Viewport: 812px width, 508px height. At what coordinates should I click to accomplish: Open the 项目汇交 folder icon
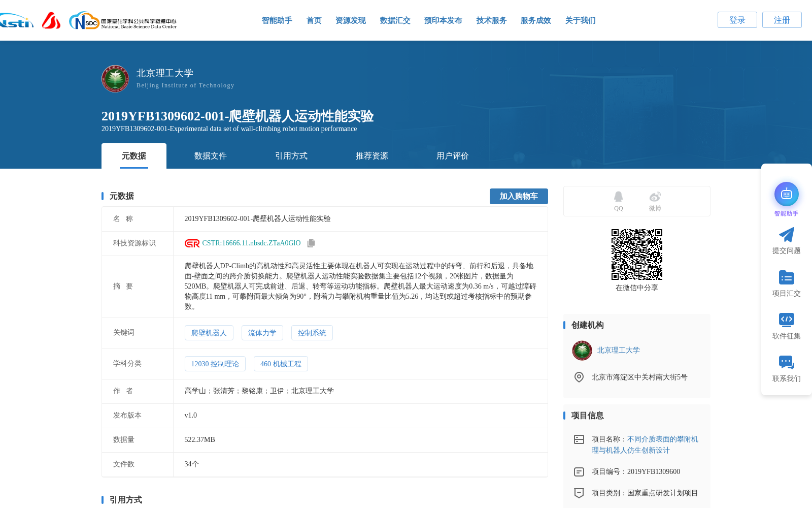click(x=787, y=277)
